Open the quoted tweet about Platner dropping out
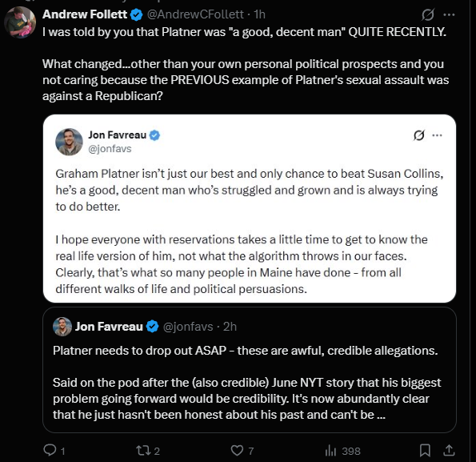The height and width of the screenshot is (462, 476). pyautogui.click(x=250, y=370)
